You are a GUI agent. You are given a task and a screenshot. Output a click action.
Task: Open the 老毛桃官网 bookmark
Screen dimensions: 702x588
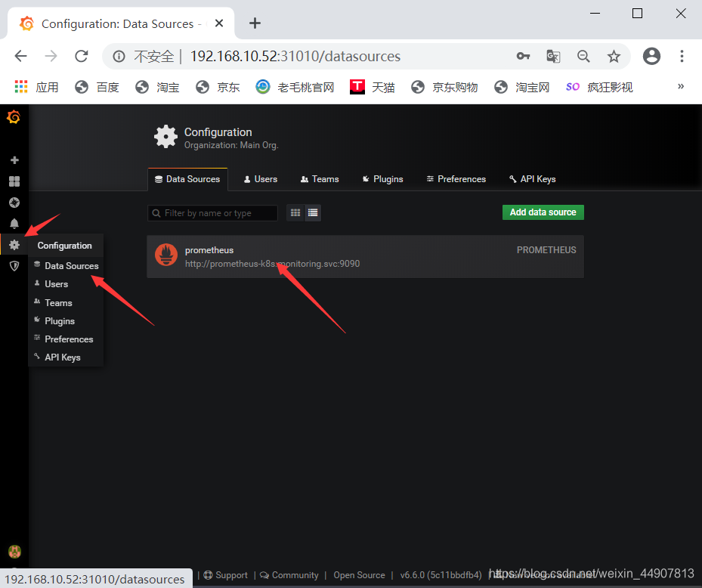pyautogui.click(x=295, y=87)
